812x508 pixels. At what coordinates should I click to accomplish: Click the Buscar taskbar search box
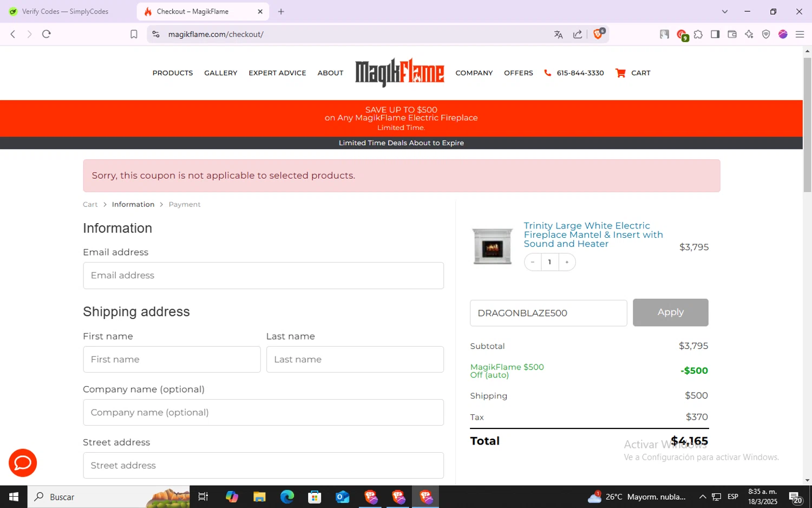point(108,497)
